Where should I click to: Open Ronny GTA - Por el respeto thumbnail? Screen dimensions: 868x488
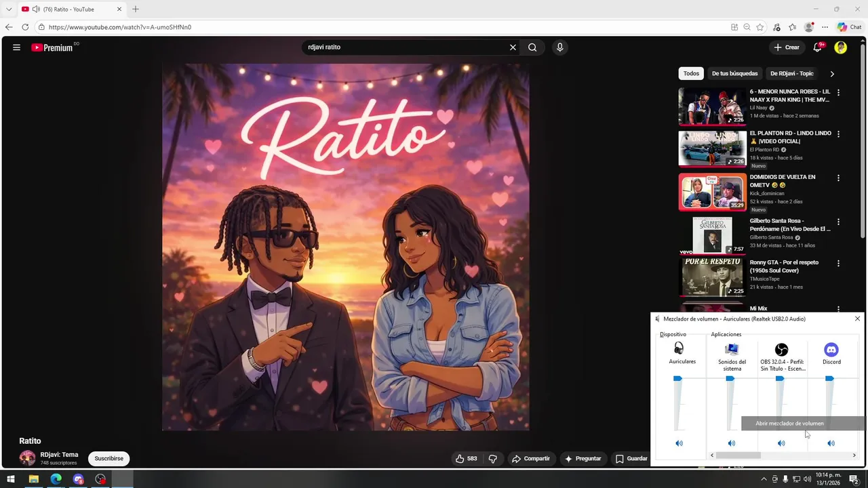coord(712,277)
